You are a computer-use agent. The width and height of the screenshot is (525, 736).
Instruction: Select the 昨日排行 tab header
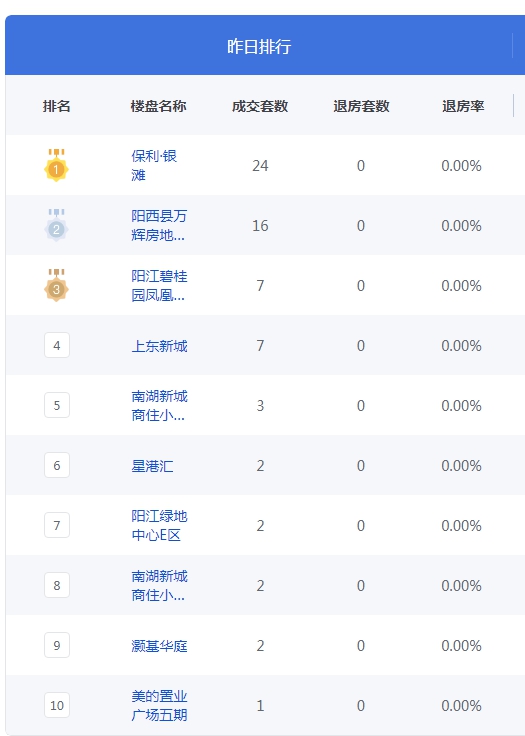pyautogui.click(x=259, y=46)
